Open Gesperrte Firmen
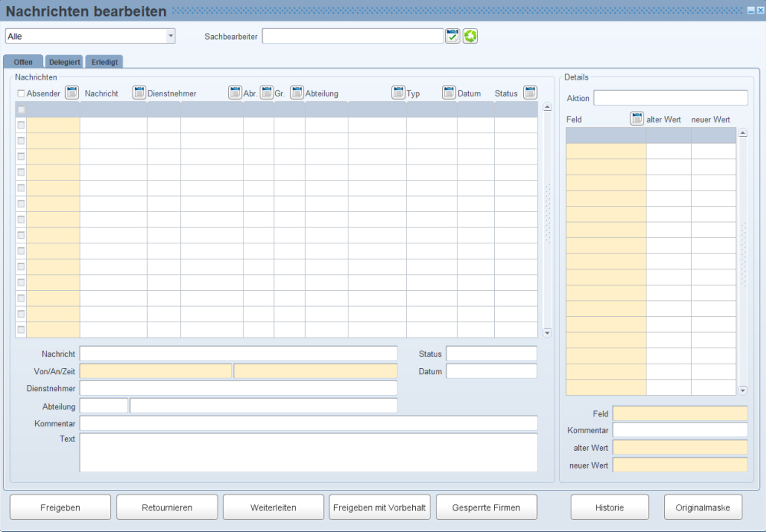766x532 pixels. pos(486,508)
